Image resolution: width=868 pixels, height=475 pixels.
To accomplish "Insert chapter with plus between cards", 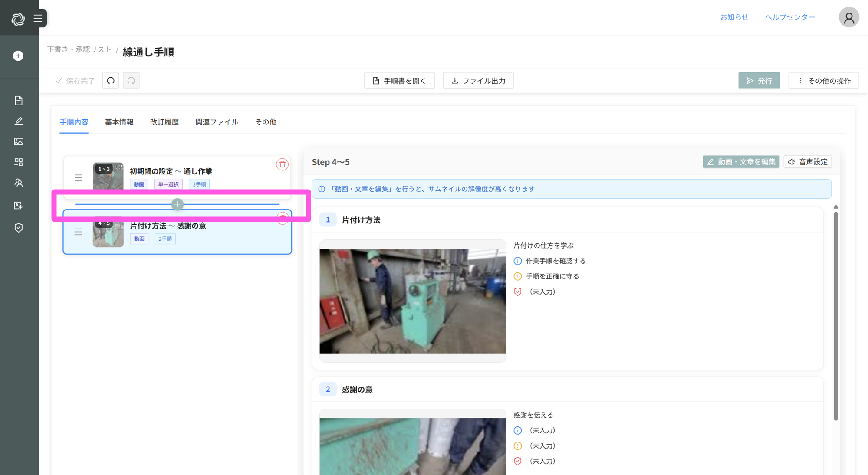I will point(177,204).
